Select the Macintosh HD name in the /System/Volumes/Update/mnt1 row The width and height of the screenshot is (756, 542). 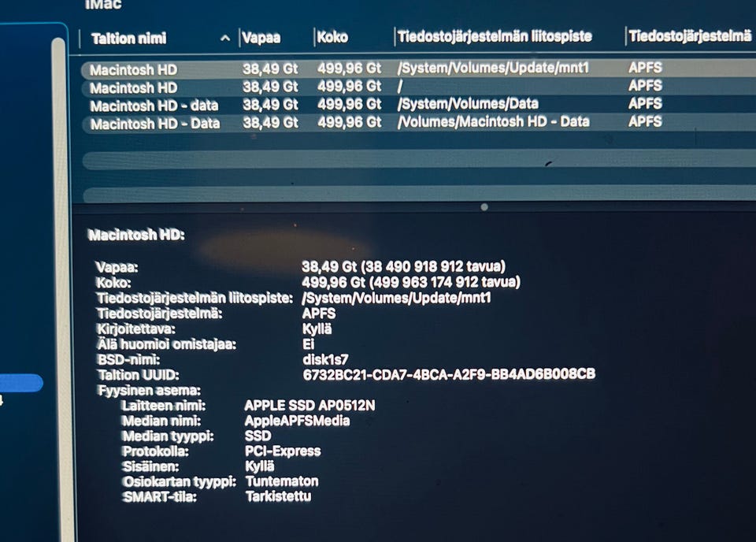134,70
